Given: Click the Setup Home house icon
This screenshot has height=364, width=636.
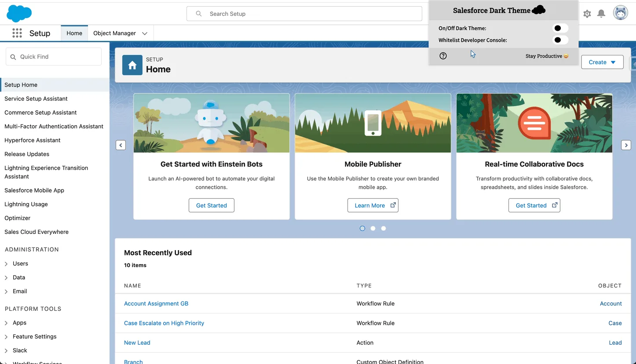Looking at the screenshot, I should [132, 65].
